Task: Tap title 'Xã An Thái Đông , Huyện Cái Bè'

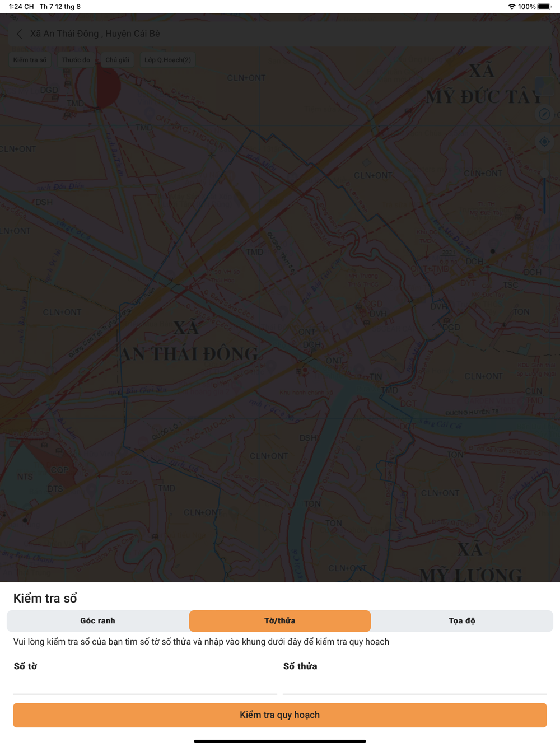Action: click(95, 34)
